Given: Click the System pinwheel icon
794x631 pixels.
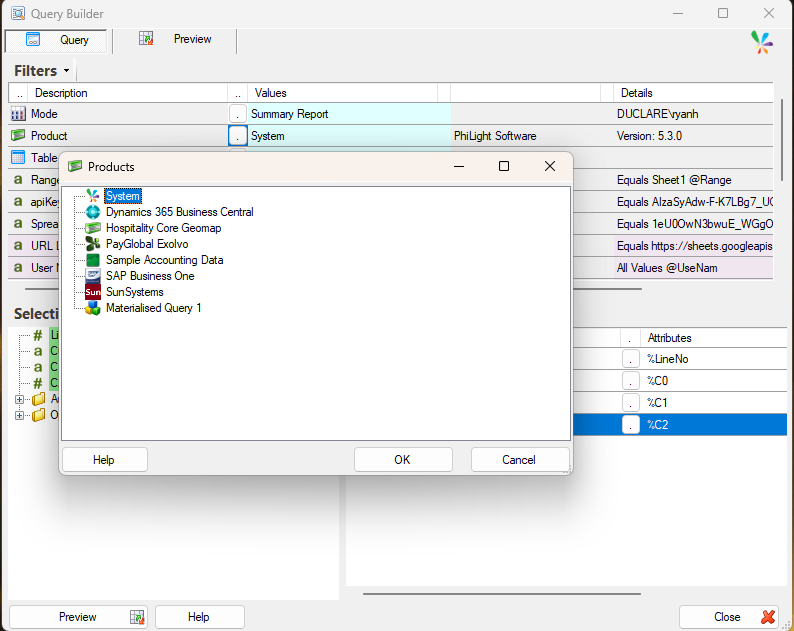Looking at the screenshot, I should click(93, 196).
